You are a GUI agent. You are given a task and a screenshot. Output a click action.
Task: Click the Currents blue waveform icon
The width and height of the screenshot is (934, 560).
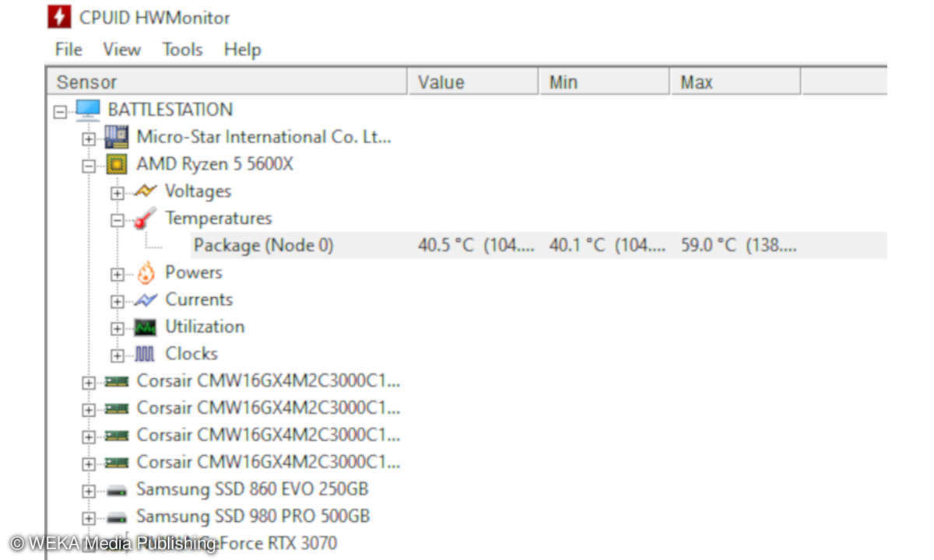click(145, 300)
